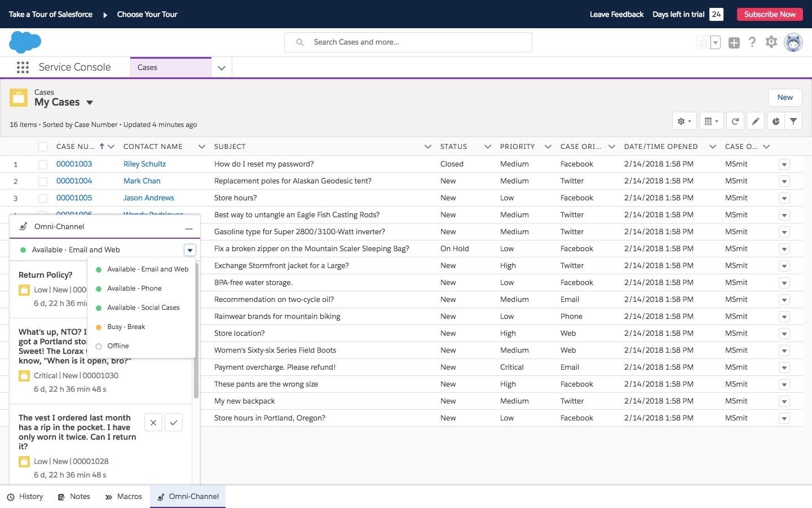Image resolution: width=812 pixels, height=508 pixels.
Task: Click the Cases folder icon in header
Action: (x=19, y=98)
